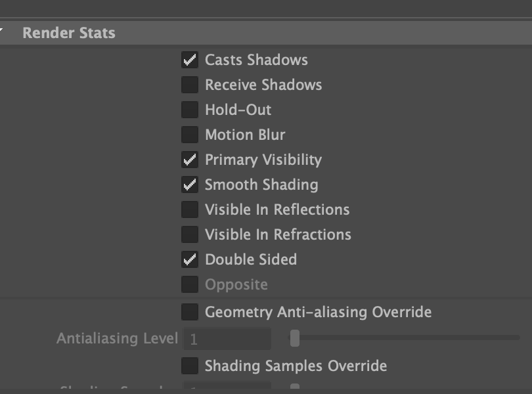
Task: Check the Visible In Refractions box
Action: point(190,234)
